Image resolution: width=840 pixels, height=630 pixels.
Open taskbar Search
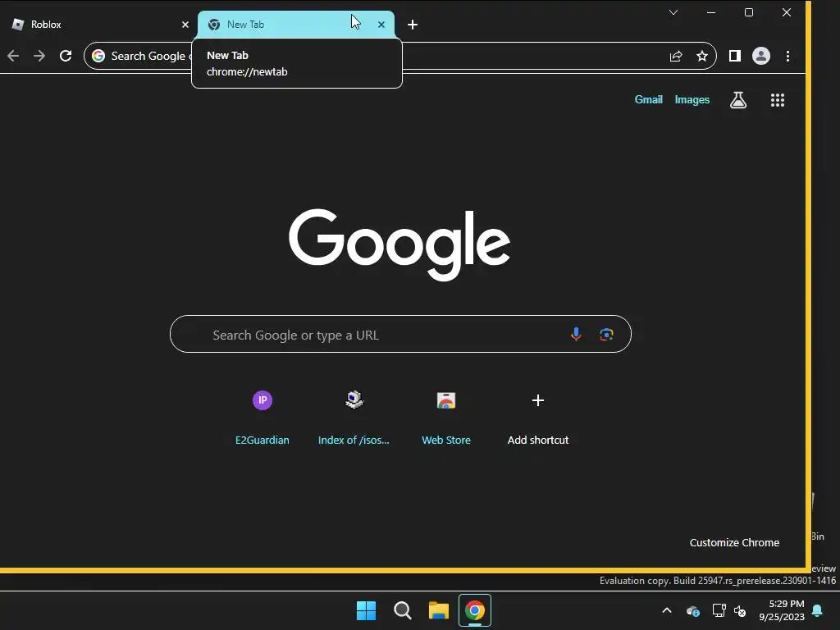(402, 610)
